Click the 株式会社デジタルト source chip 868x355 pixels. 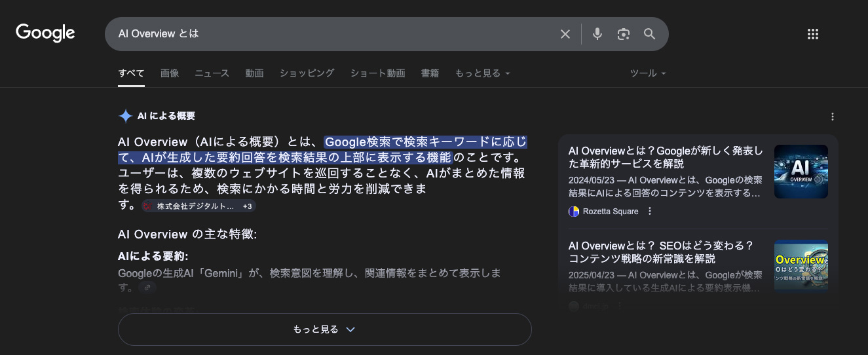pyautogui.click(x=189, y=206)
